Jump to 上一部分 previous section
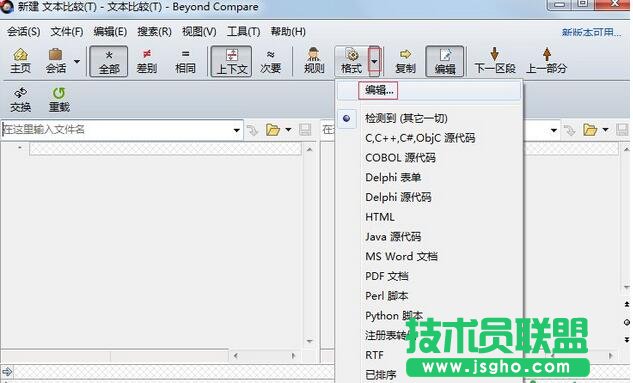The image size is (633, 383). point(547,61)
